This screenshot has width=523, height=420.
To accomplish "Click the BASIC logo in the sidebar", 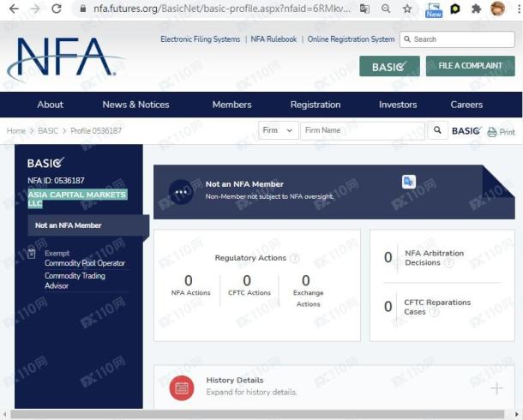I will (x=46, y=163).
